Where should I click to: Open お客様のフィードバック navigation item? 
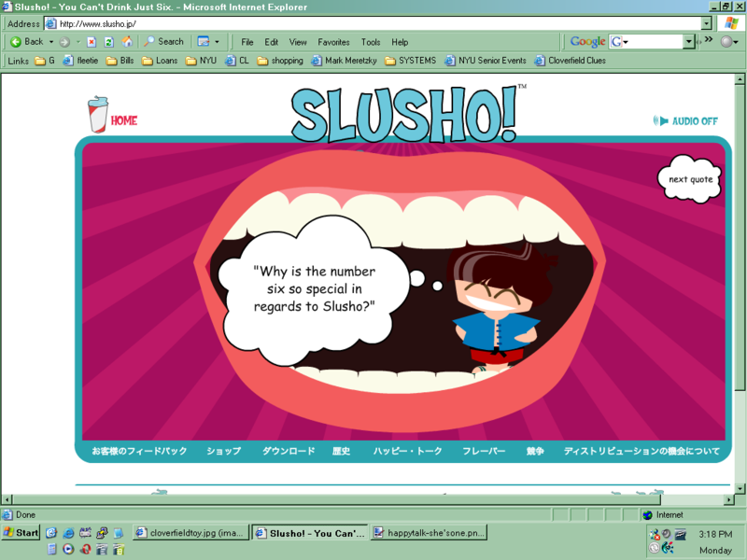(x=139, y=451)
